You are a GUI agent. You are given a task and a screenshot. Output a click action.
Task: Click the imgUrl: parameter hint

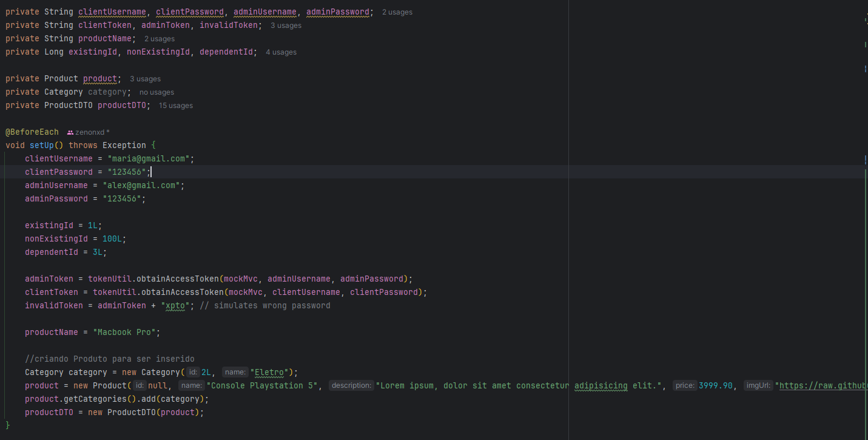[x=758, y=386]
